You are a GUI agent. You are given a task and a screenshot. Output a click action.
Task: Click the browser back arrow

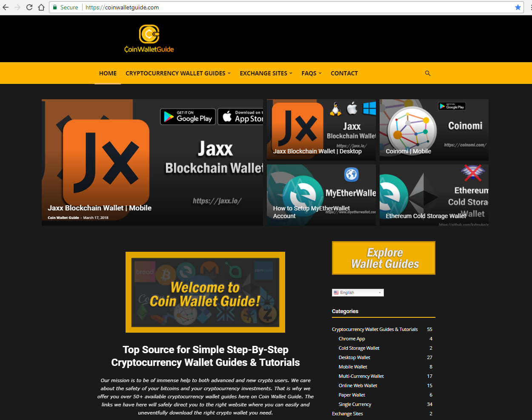click(6, 7)
